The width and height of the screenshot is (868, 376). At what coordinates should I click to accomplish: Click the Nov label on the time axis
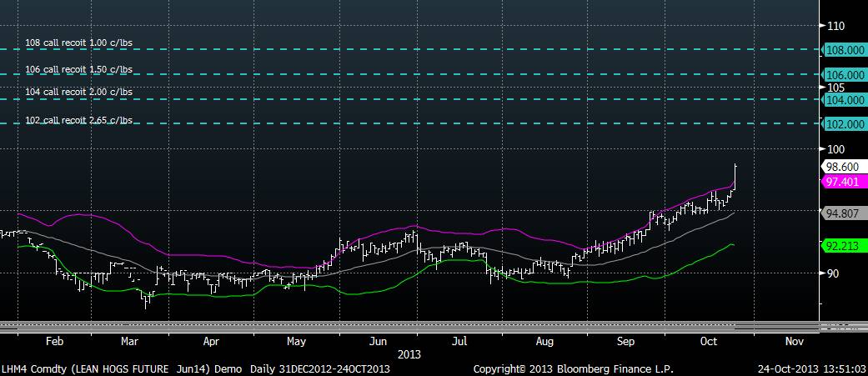793,341
